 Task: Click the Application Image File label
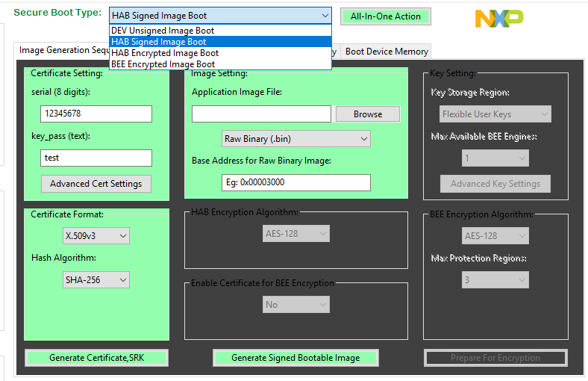[237, 92]
